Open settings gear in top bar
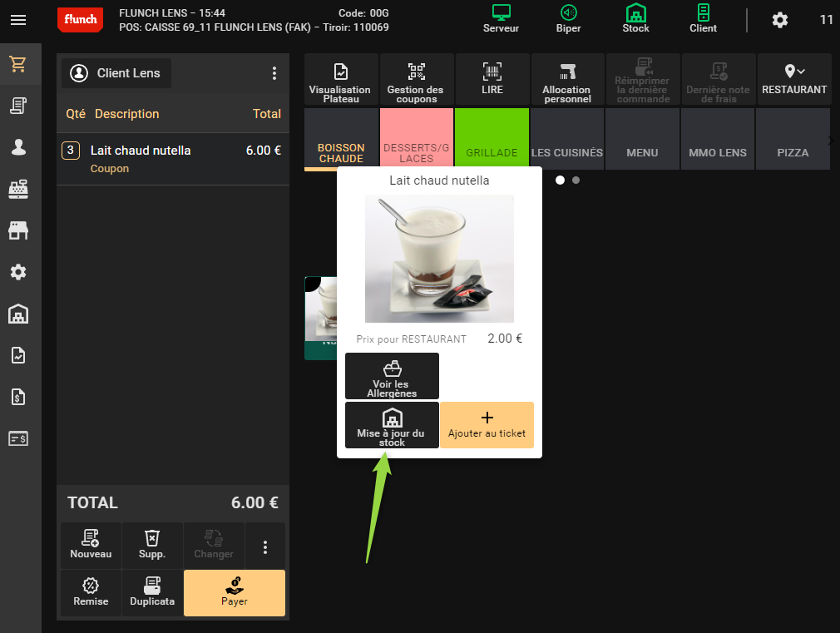 tap(780, 20)
